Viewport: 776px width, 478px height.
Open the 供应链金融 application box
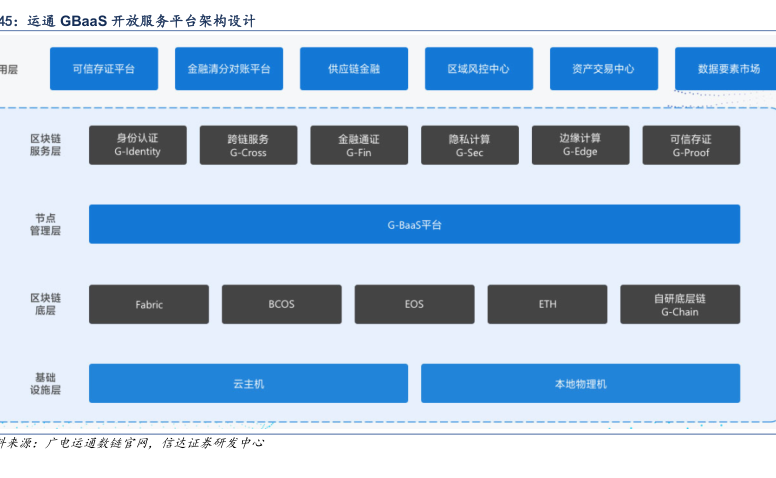(354, 69)
